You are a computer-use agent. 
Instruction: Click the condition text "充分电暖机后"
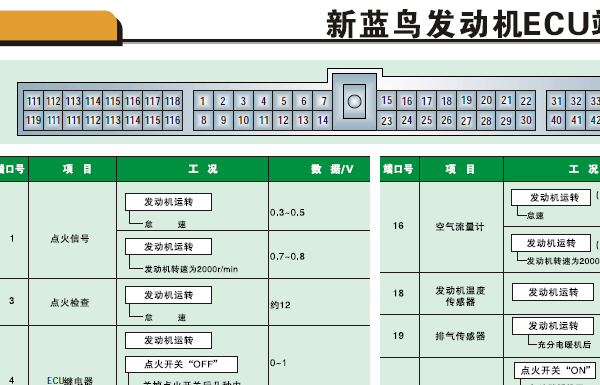point(564,344)
